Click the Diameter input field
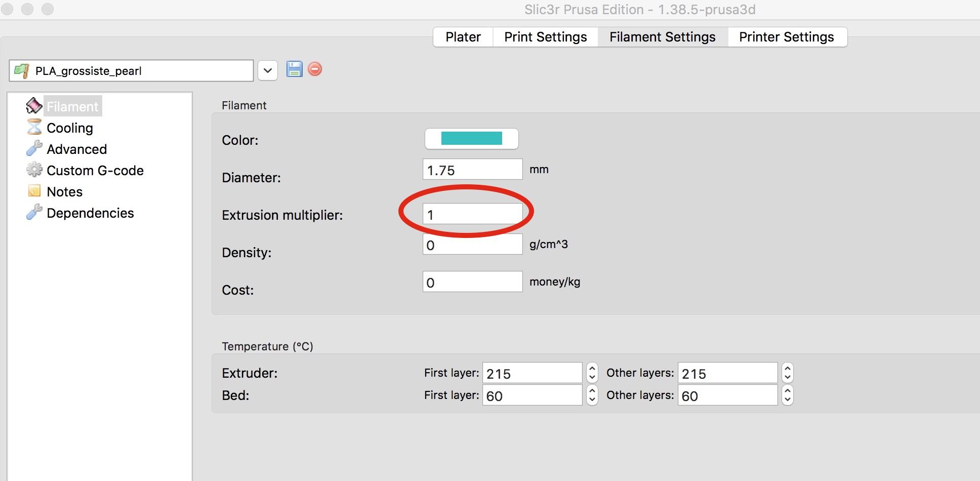This screenshot has width=980, height=481. click(472, 169)
